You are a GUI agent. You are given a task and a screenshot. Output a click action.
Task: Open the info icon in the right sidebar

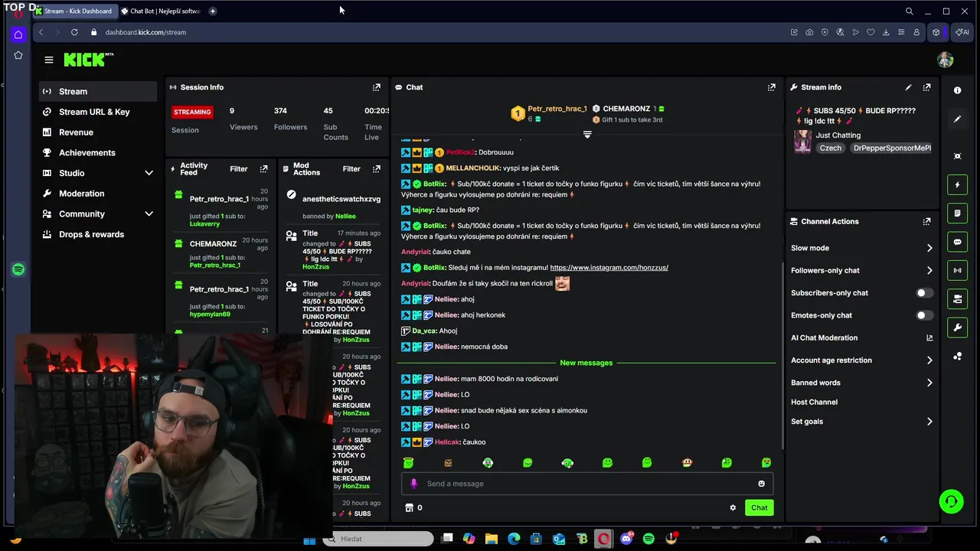click(957, 90)
